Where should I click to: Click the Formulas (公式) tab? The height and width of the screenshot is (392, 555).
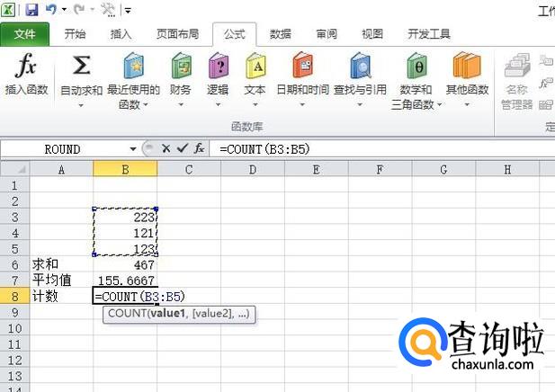pos(234,34)
